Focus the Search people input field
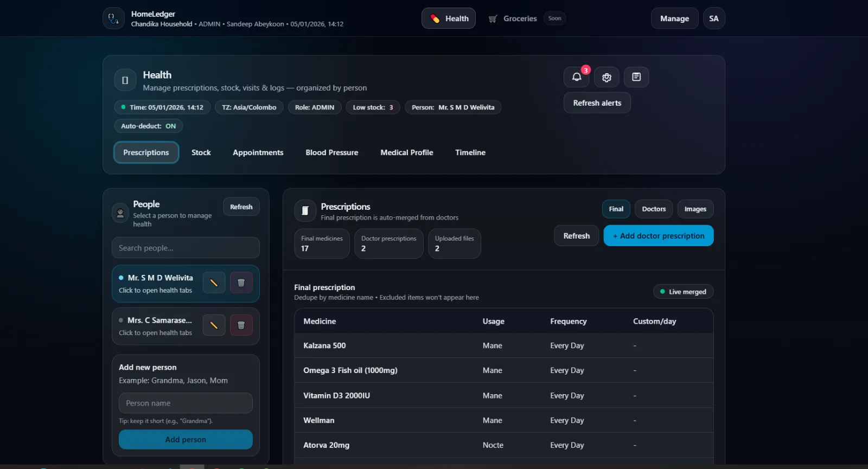 (186, 248)
